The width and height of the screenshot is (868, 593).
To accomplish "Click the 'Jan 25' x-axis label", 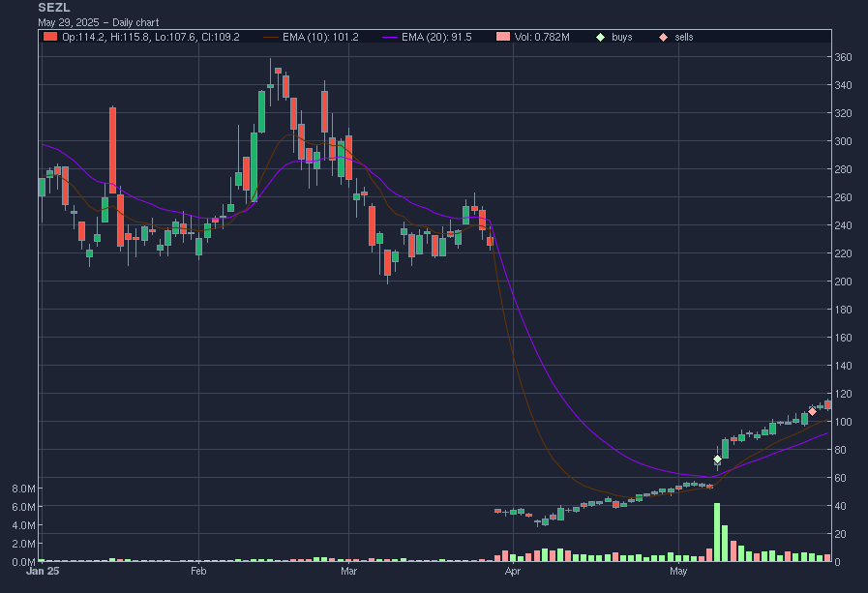I will click(43, 571).
